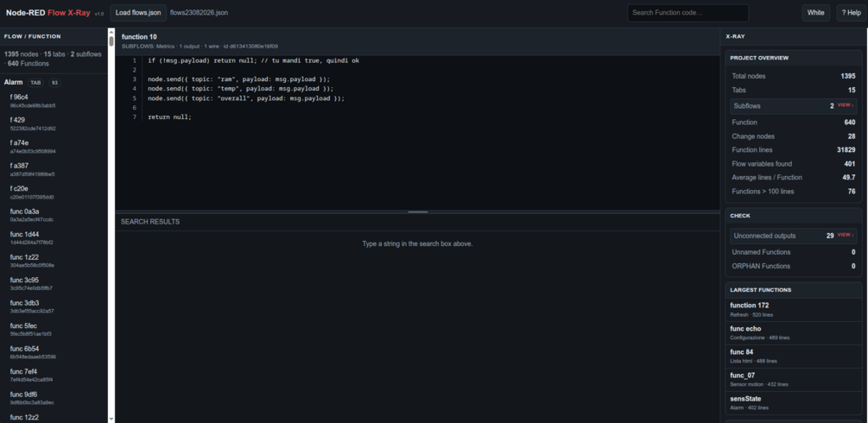
Task: Select function f 429 in the list
Action: tap(55, 123)
